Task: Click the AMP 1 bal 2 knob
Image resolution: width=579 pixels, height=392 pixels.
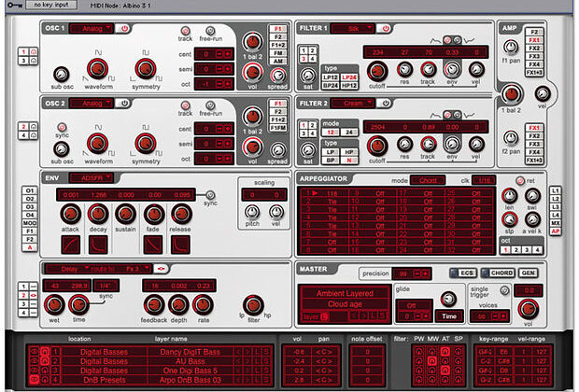Action: coord(512,94)
